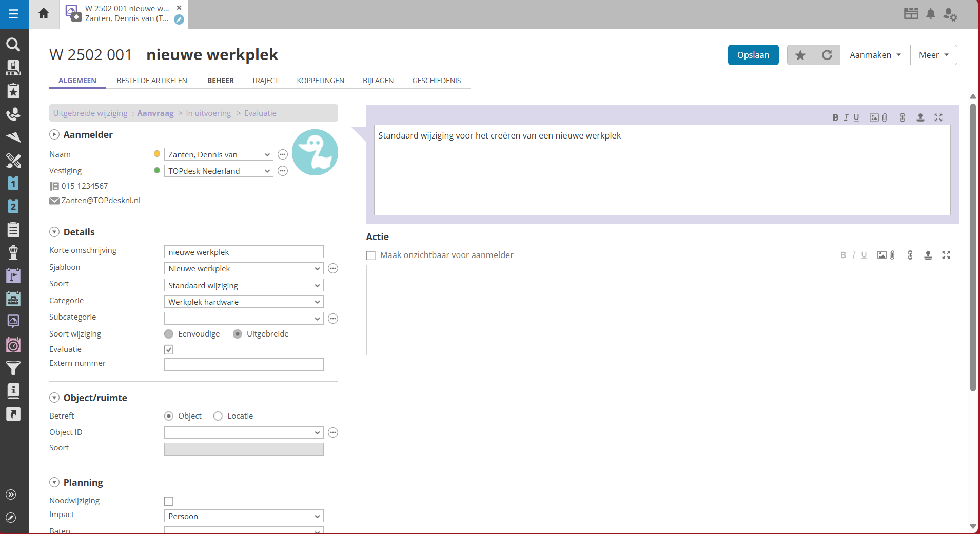
Task: Click the Home icon in top bar
Action: click(44, 14)
